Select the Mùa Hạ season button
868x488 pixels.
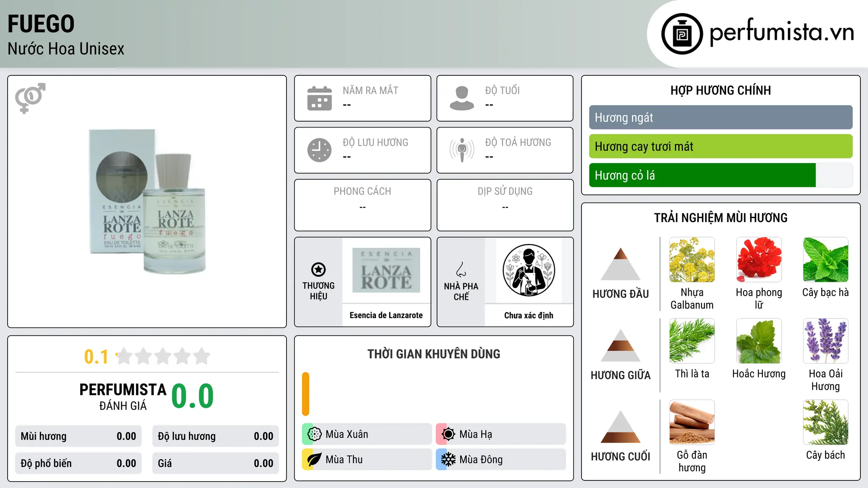tap(501, 434)
